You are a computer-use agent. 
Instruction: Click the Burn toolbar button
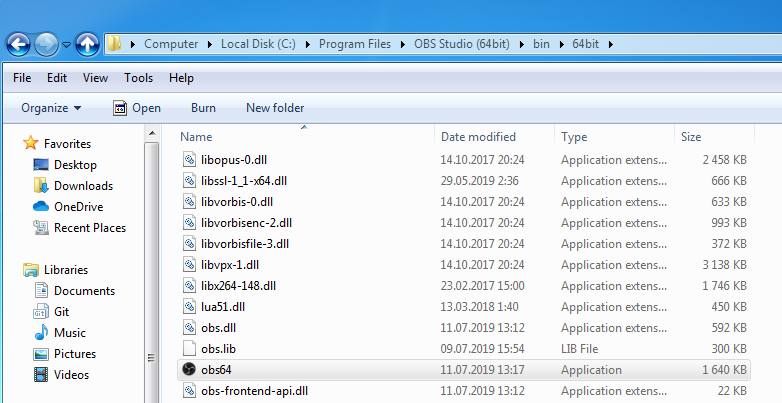click(x=203, y=108)
